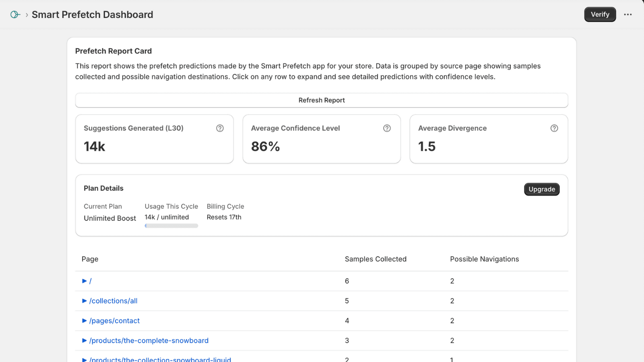Open the /collections/all page link
The height and width of the screenshot is (362, 644).
114,300
